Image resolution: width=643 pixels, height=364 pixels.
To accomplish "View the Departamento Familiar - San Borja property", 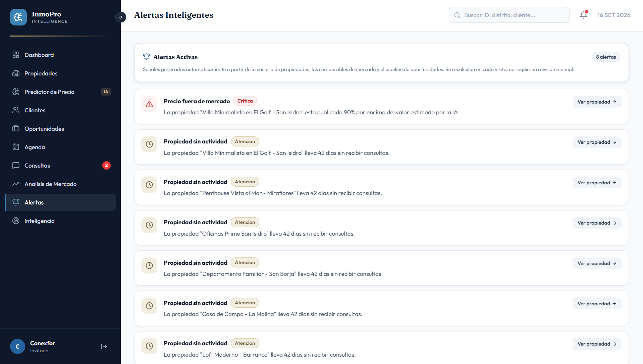I will pyautogui.click(x=597, y=263).
